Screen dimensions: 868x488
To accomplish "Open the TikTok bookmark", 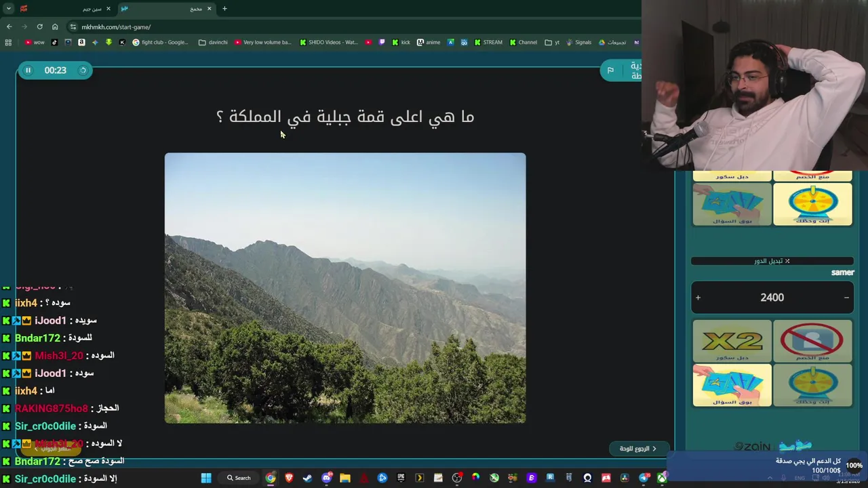I will click(54, 42).
